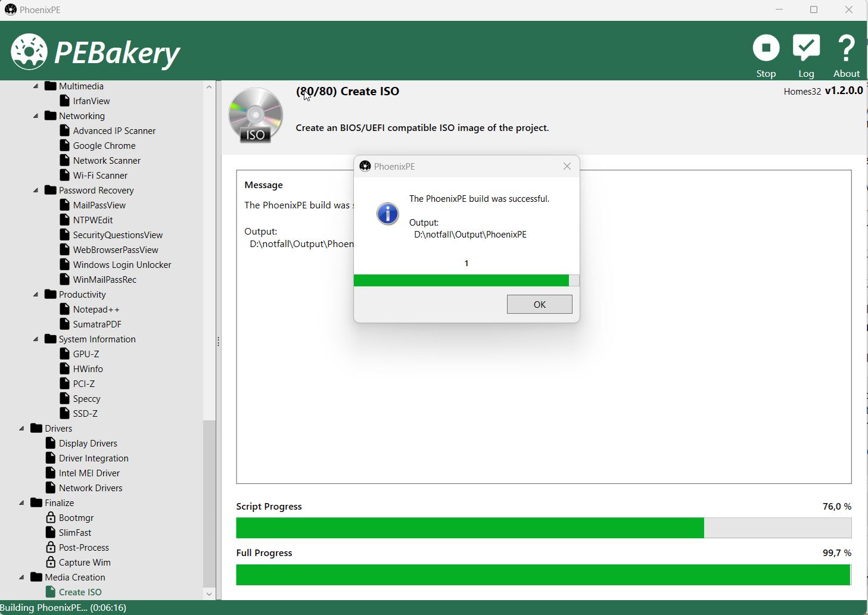The width and height of the screenshot is (868, 615).
Task: Select SecurityQuestionsView script
Action: tap(118, 235)
